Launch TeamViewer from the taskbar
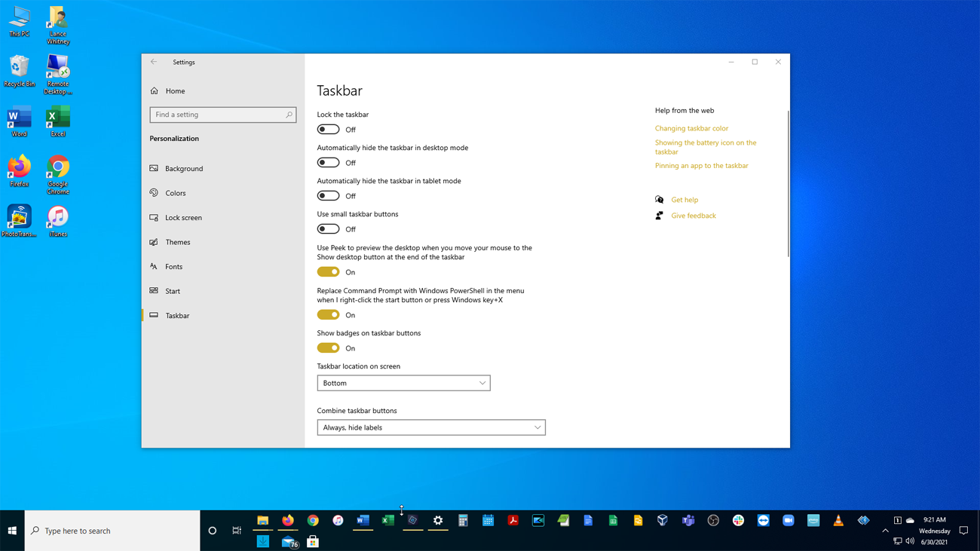The image size is (980, 551). click(x=764, y=520)
